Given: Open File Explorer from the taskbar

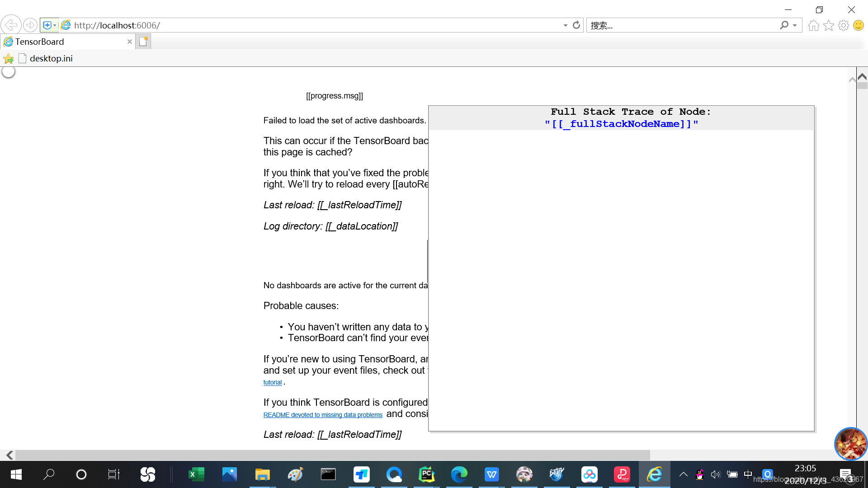Looking at the screenshot, I should point(263,474).
